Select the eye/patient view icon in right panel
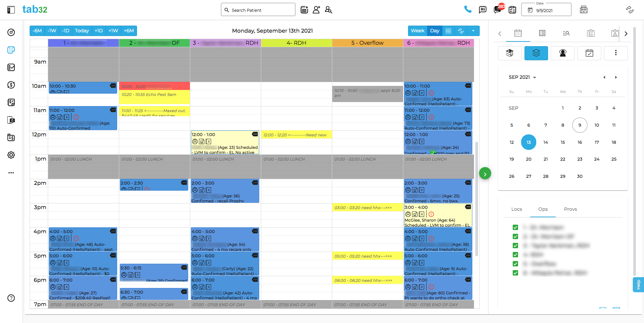 coord(563,53)
